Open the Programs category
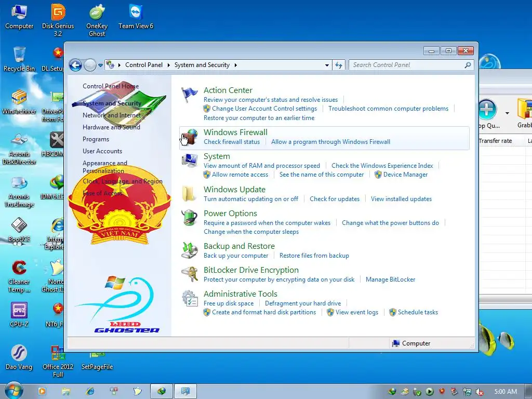 96,139
